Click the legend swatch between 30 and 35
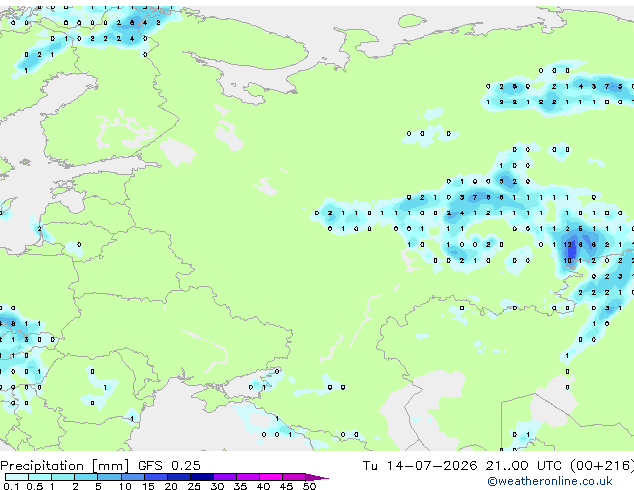The image size is (634, 490). pyautogui.click(x=224, y=477)
